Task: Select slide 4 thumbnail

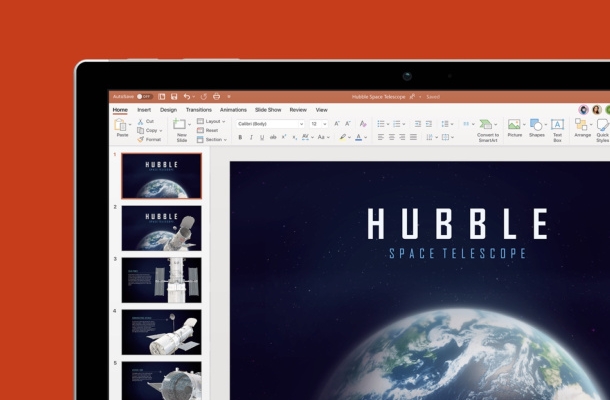Action: click(161, 332)
